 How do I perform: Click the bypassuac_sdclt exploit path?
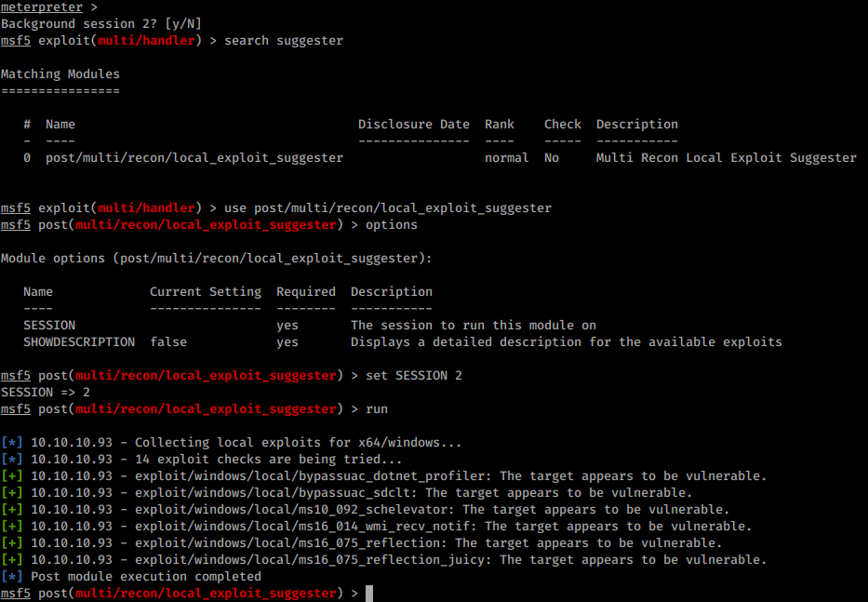coord(275,492)
